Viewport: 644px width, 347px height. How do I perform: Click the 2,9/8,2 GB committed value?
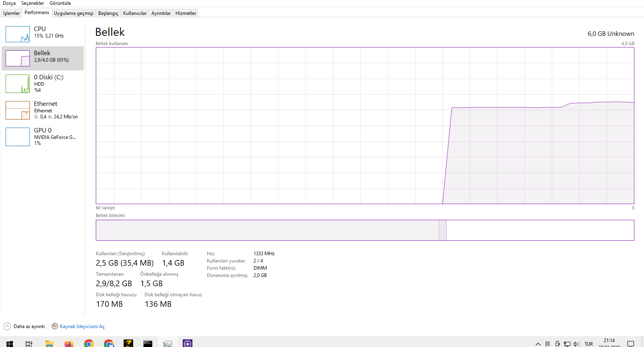(114, 283)
